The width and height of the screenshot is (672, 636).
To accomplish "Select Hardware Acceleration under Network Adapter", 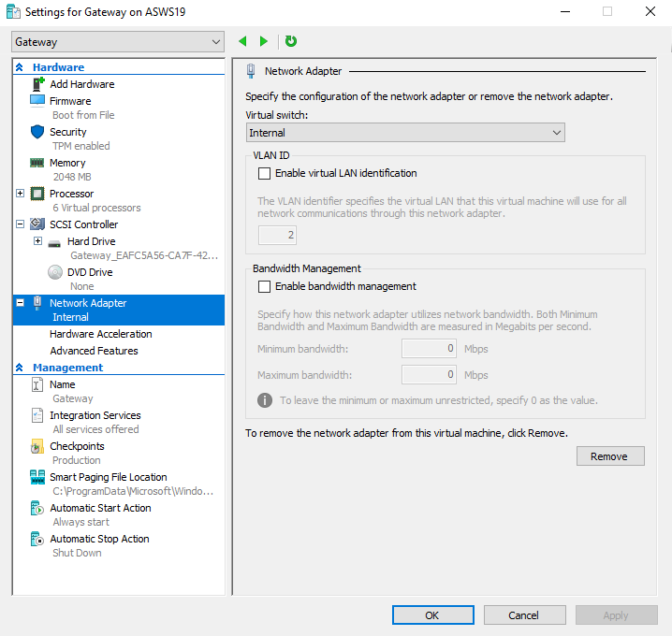I will [101, 334].
